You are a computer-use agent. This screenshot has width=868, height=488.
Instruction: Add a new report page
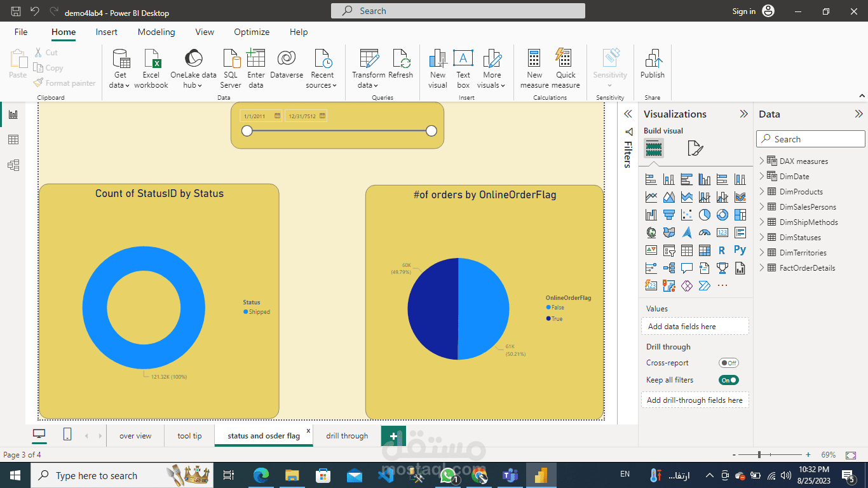click(393, 436)
